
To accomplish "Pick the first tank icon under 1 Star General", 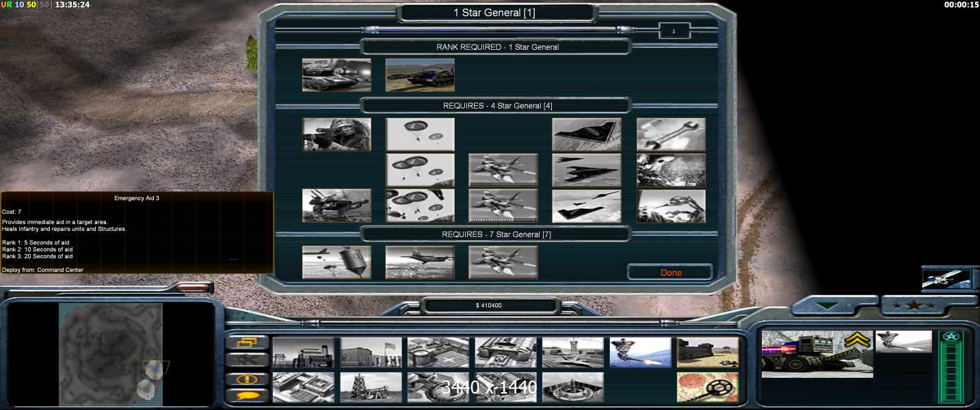I will click(x=336, y=74).
